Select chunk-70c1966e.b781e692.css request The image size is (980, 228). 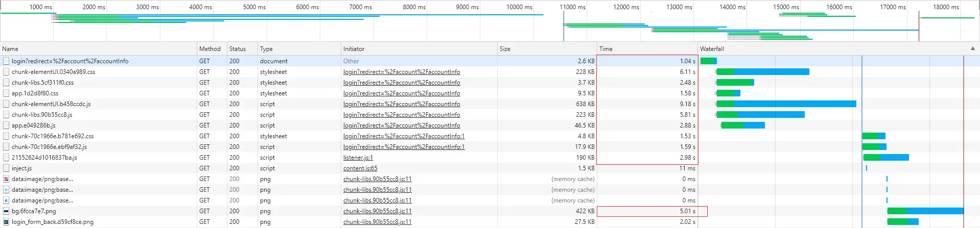tap(490, 136)
